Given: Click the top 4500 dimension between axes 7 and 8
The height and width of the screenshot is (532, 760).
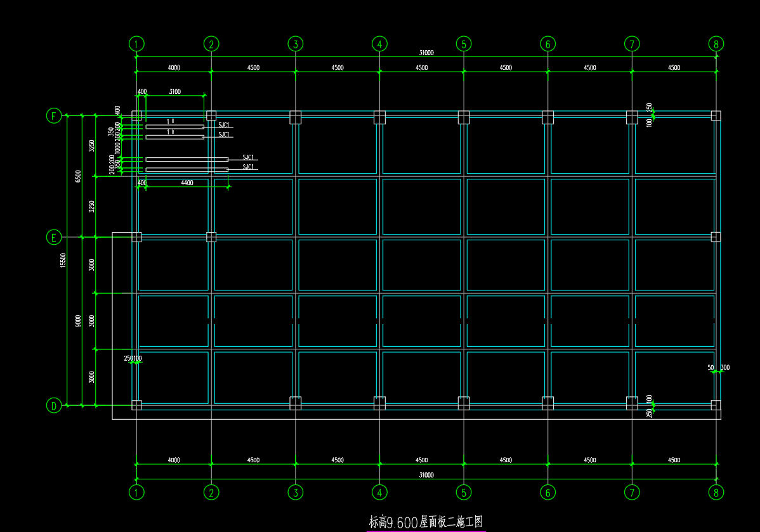Looking at the screenshot, I should [674, 68].
